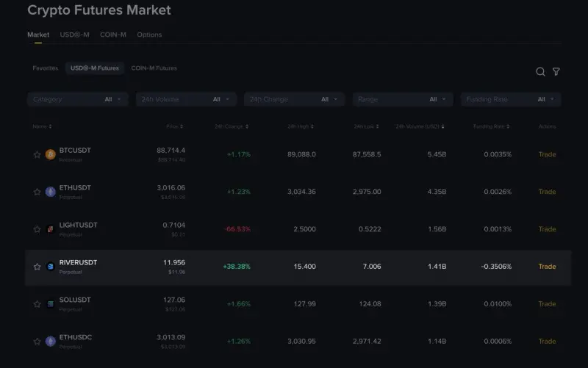
Task: Click Trade link for ETHUSDT
Action: coord(547,192)
